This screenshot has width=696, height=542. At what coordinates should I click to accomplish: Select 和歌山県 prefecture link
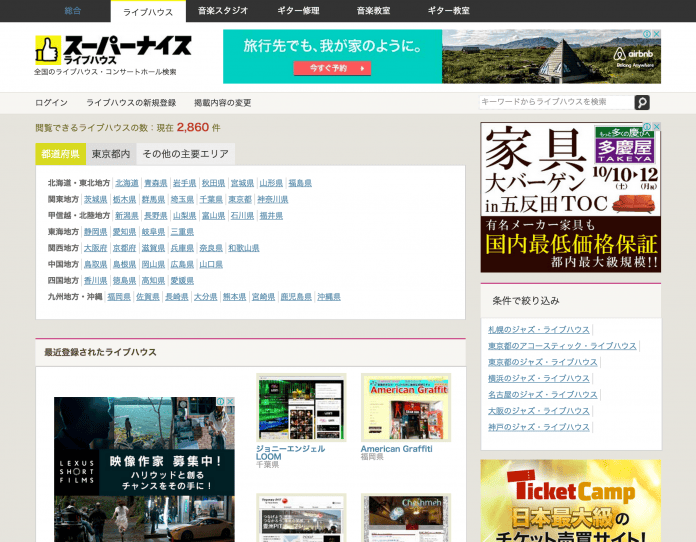[x=244, y=248]
